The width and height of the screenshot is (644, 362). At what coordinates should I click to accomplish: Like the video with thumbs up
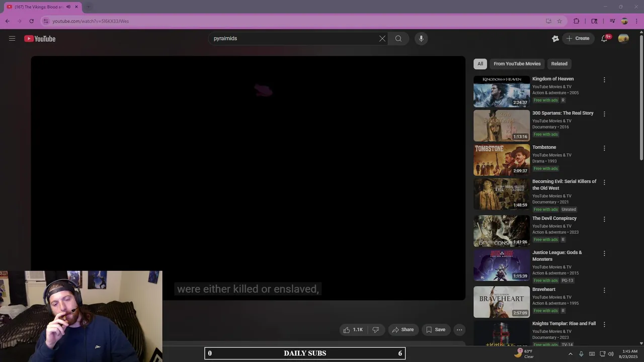pyautogui.click(x=353, y=330)
